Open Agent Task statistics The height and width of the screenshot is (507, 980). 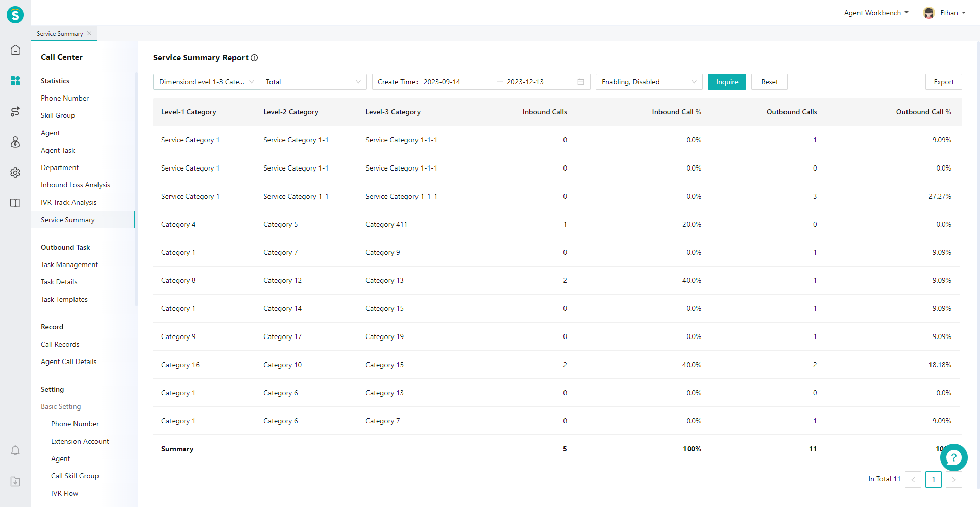coord(58,150)
